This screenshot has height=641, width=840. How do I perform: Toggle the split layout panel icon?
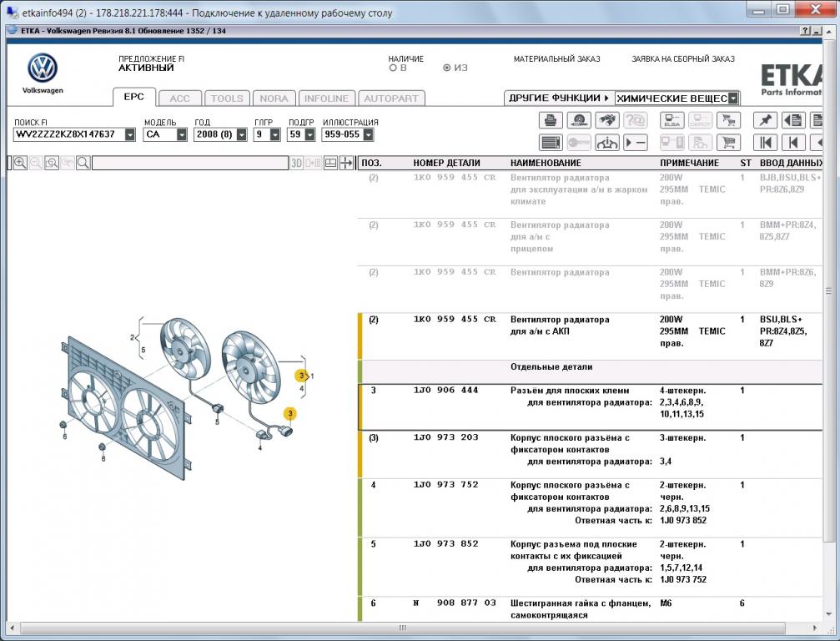click(x=330, y=163)
